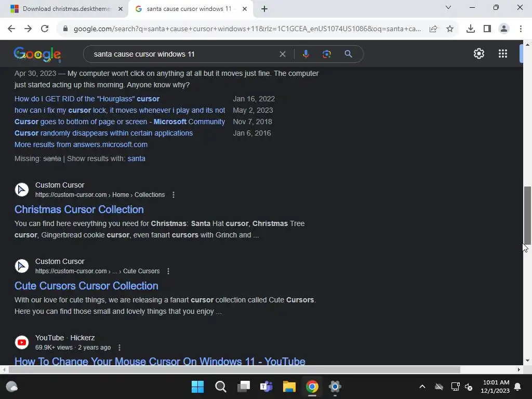
Task: Show hidden system tray icons
Action: (x=422, y=387)
